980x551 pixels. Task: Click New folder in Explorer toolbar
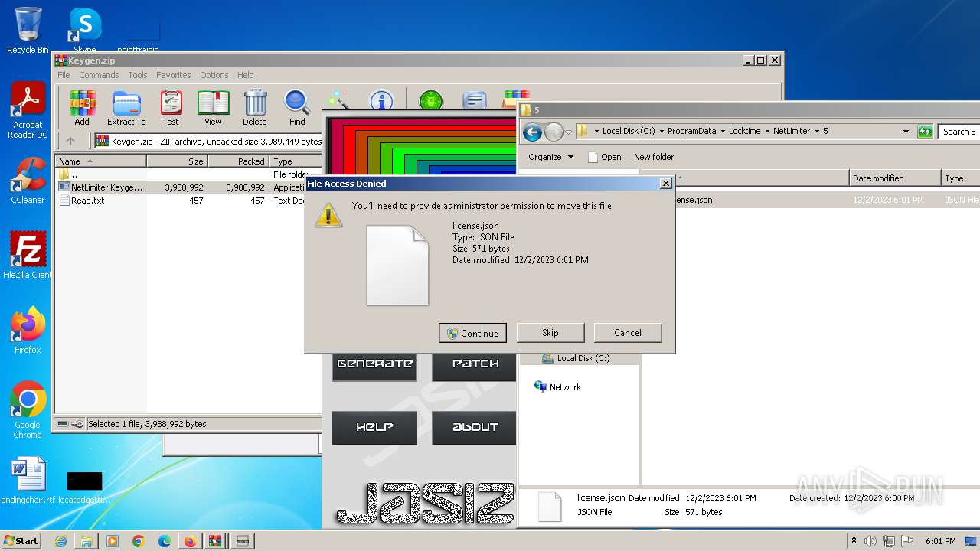654,157
